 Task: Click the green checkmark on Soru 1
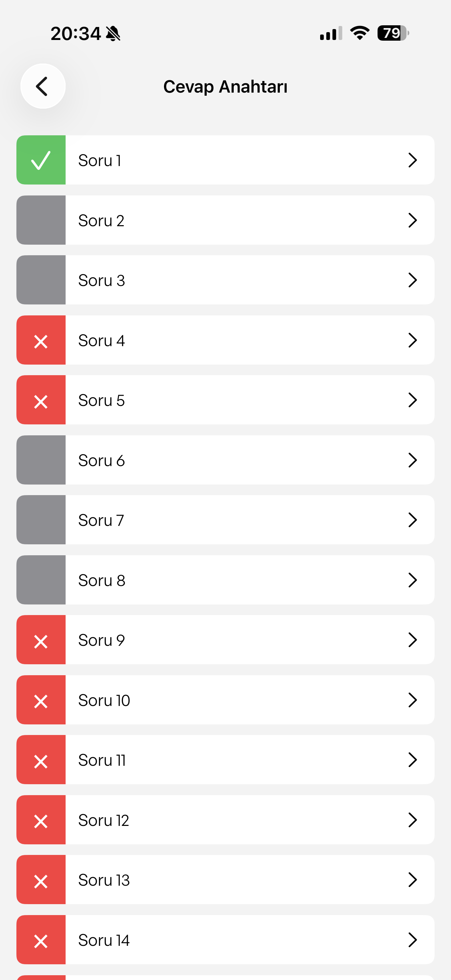click(41, 160)
